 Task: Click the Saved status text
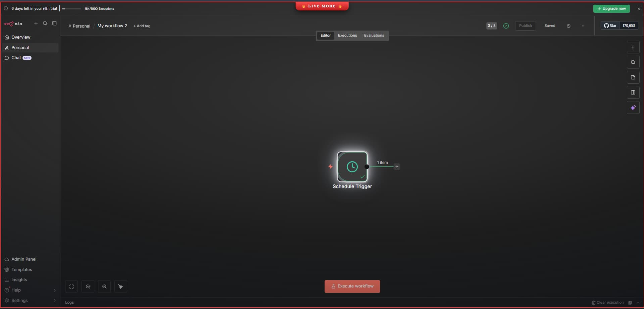550,26
